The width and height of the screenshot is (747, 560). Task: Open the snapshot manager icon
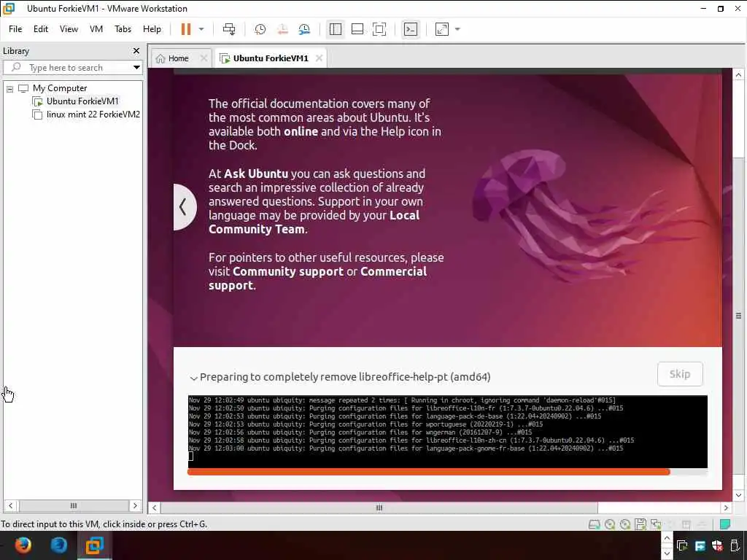click(x=304, y=29)
